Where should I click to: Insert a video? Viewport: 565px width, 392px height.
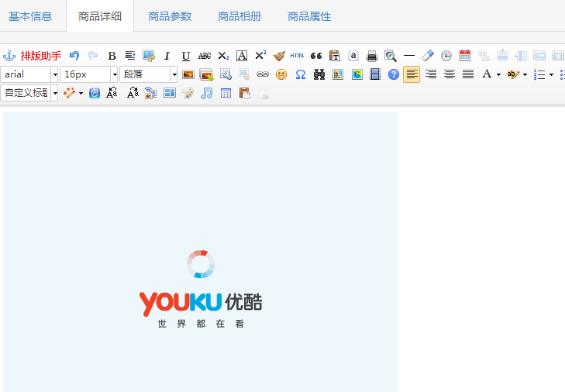click(375, 74)
